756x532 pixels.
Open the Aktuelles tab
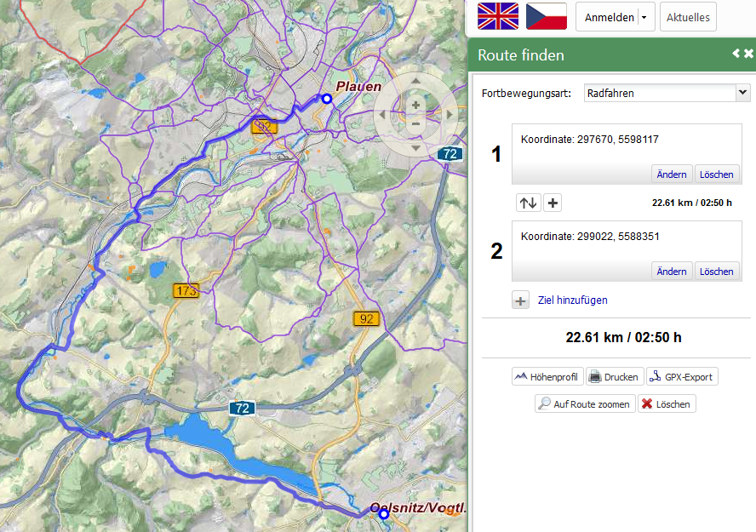(688, 17)
